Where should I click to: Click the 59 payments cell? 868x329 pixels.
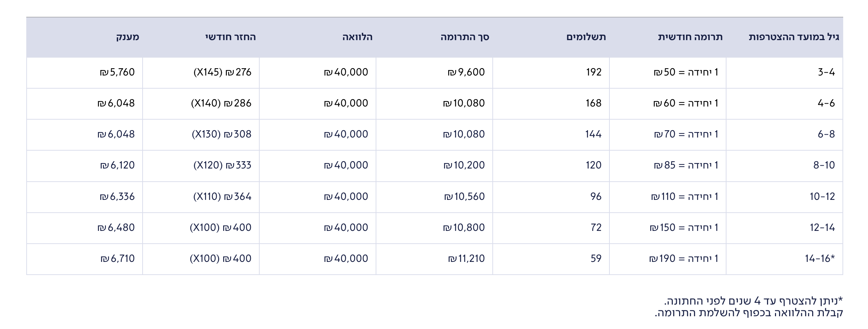click(x=596, y=259)
